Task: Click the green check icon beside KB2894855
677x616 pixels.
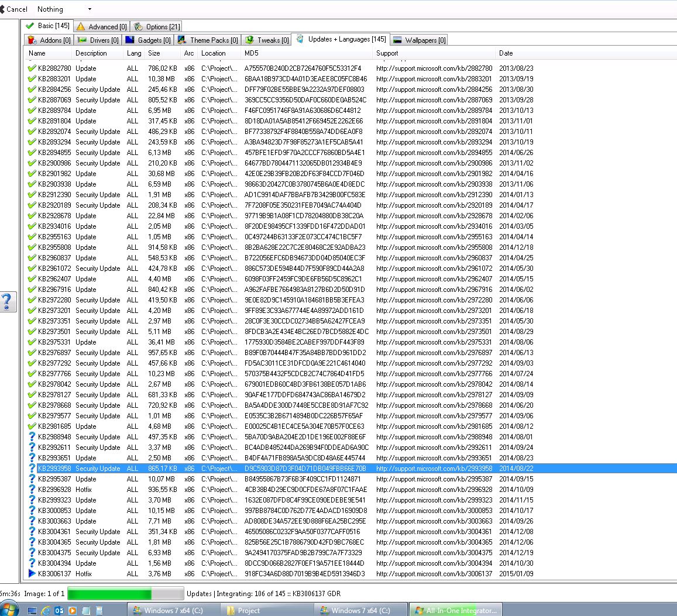Action: pos(32,152)
